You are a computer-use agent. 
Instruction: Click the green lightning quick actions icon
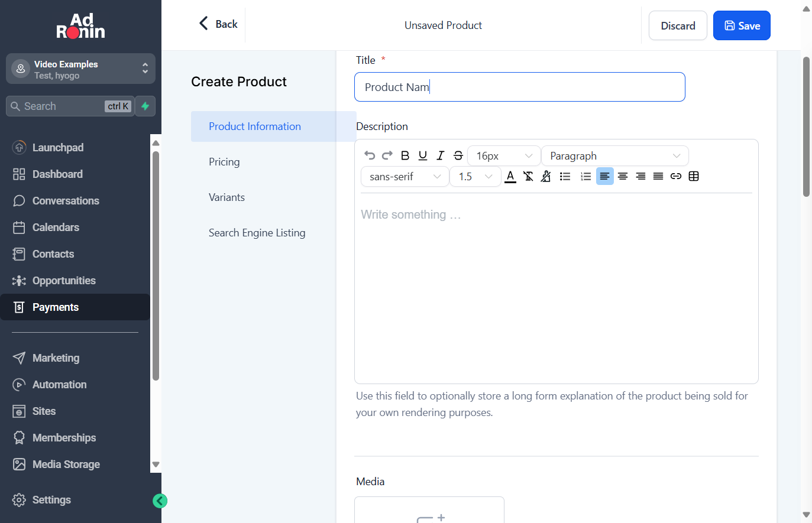tap(145, 106)
